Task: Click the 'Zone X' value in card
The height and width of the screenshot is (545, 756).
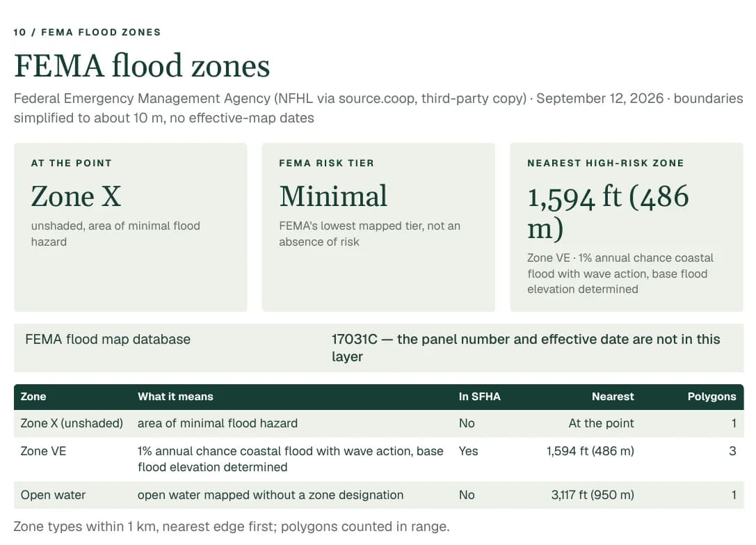Action: click(x=77, y=196)
